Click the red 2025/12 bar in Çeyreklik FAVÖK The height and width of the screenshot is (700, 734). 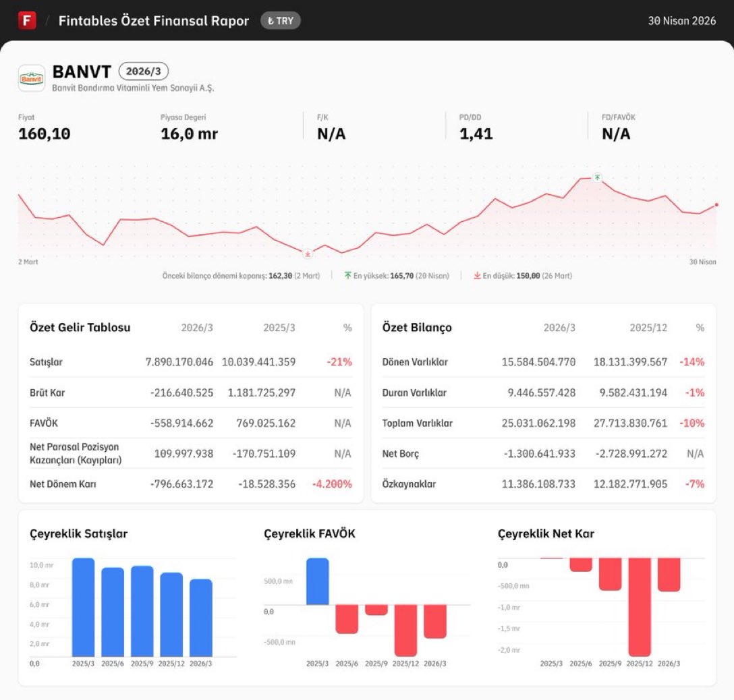tap(405, 631)
